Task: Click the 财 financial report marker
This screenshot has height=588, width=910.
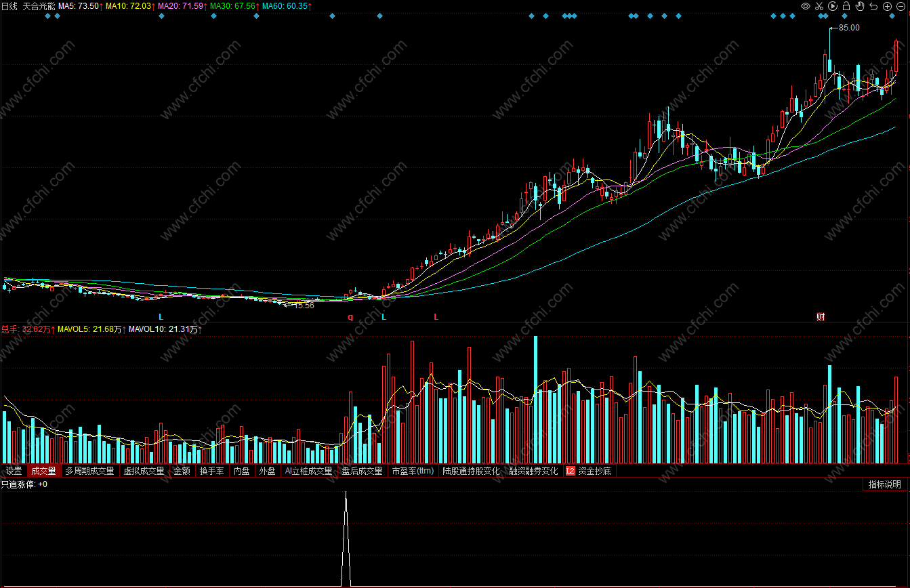Action: pos(821,316)
